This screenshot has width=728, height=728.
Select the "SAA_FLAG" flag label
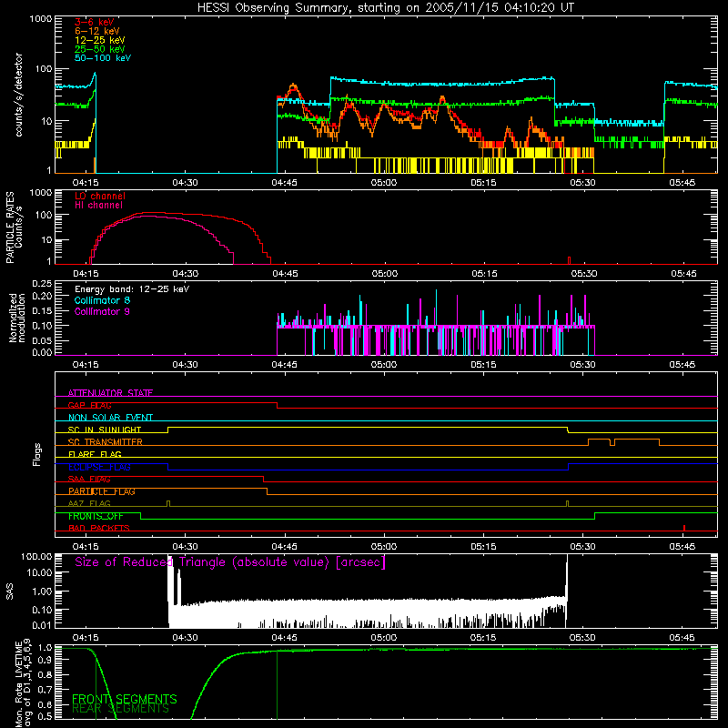click(89, 480)
